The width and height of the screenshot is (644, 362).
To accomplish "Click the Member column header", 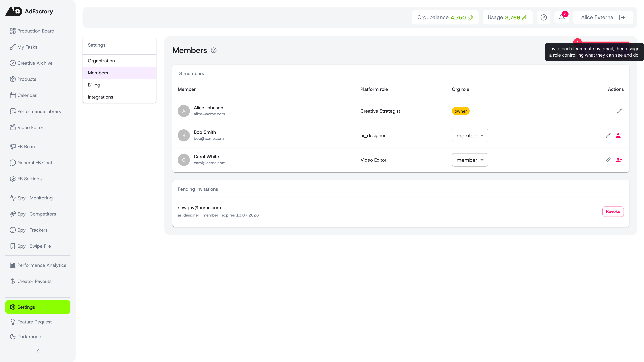I will [186, 89].
